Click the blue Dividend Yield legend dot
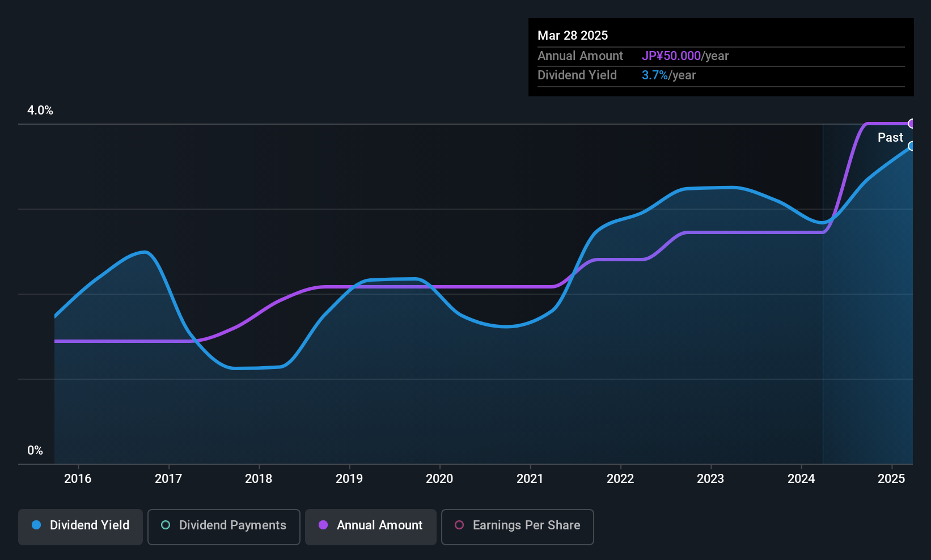 36,525
